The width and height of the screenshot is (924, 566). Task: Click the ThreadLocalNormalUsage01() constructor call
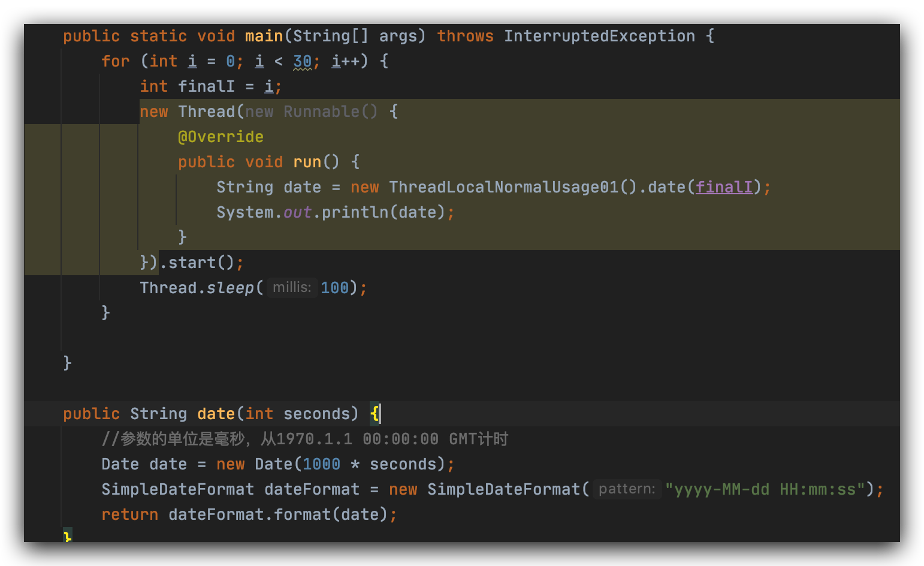coord(513,187)
